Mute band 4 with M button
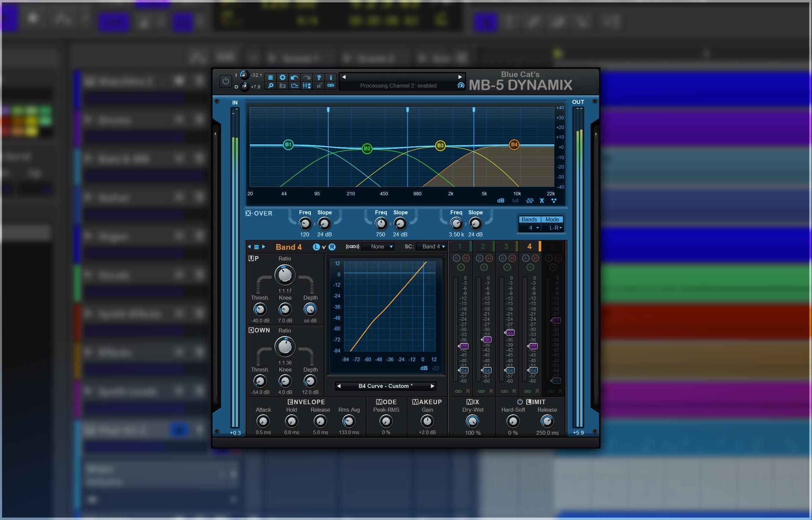 535,258
